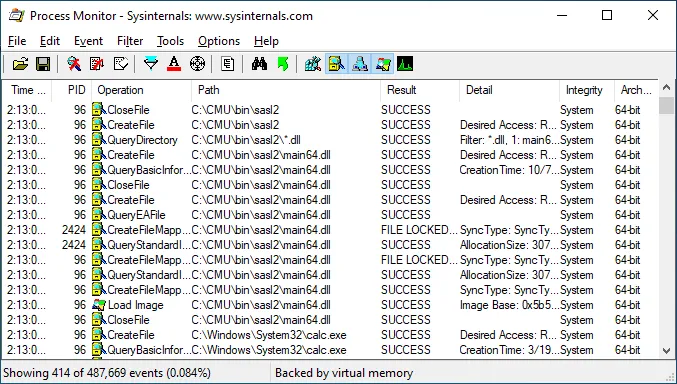Click PID 2424 in QueryStandardI row

[x=74, y=245]
